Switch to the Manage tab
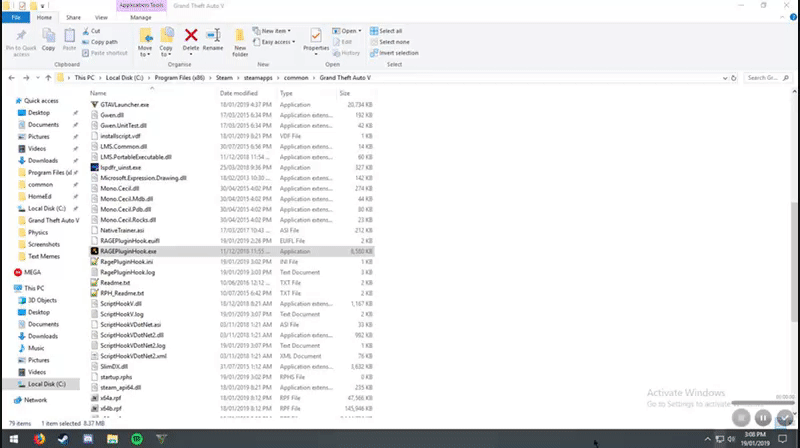 pos(141,17)
